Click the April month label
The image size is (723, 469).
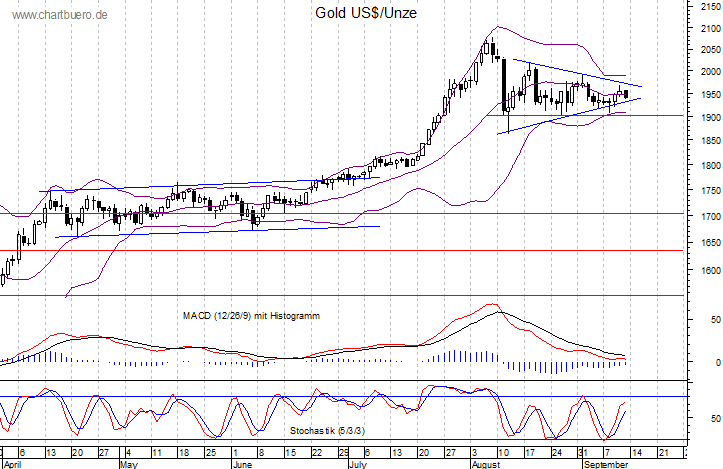click(x=14, y=464)
